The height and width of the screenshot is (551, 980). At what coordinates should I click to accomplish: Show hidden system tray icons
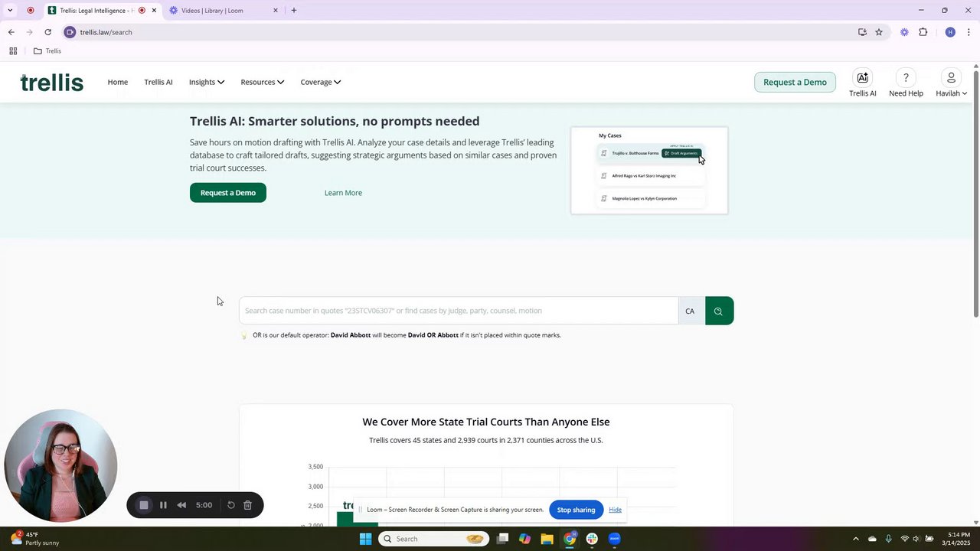point(855,539)
